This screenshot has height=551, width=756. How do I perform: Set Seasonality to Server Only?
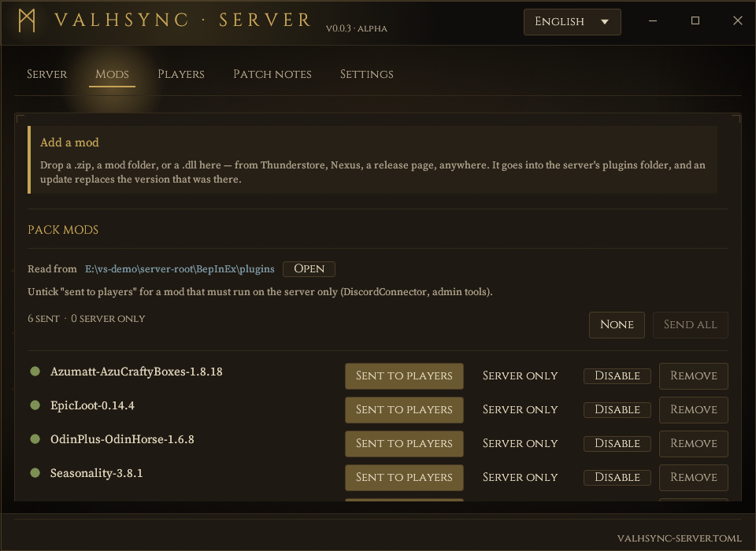pyautogui.click(x=521, y=477)
